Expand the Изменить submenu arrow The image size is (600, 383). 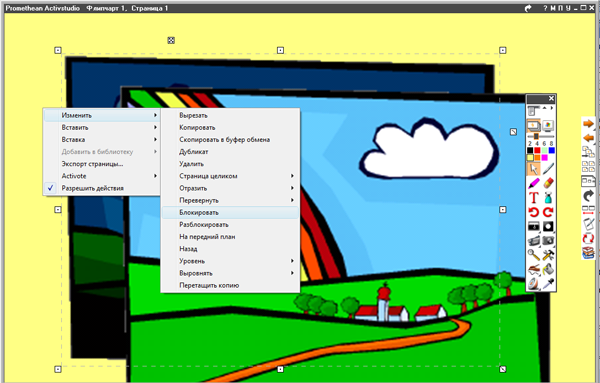pyautogui.click(x=155, y=115)
